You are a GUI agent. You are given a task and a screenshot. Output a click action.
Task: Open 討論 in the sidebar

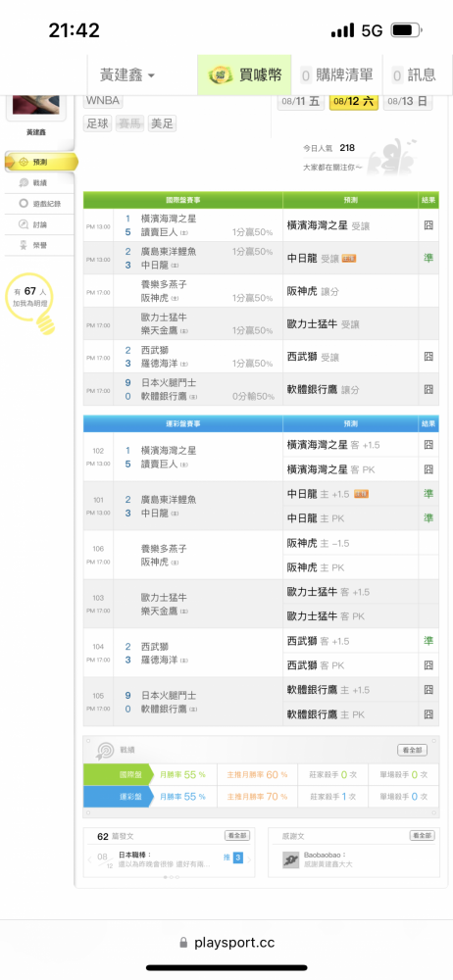click(39, 223)
